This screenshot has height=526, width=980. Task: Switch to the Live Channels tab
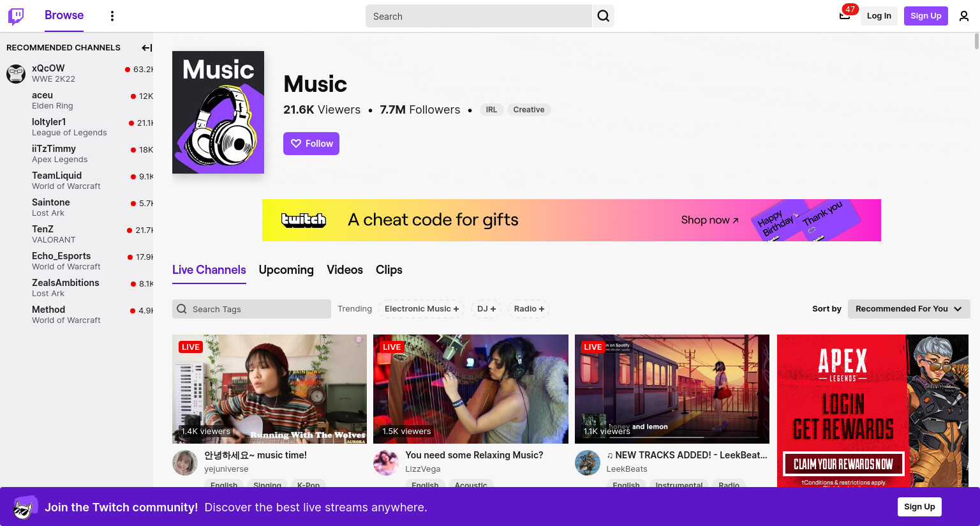tap(209, 270)
